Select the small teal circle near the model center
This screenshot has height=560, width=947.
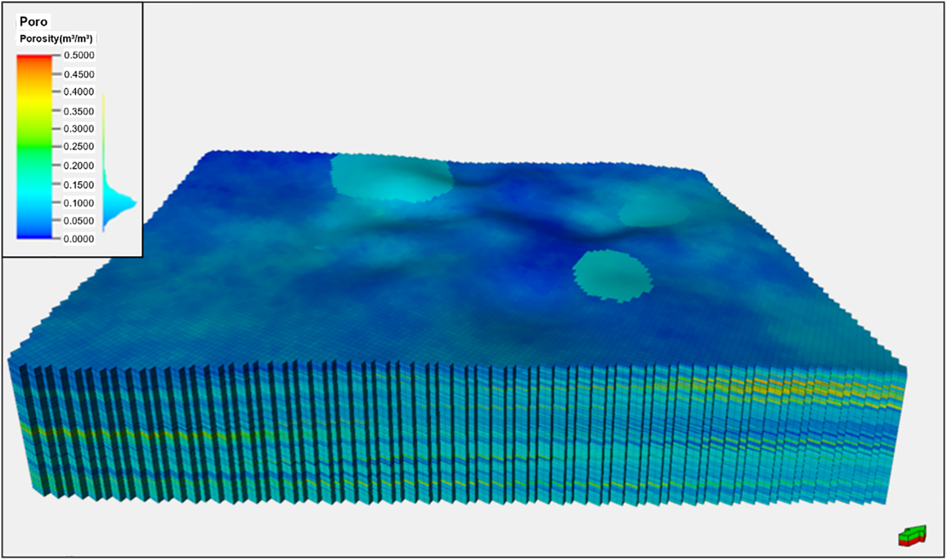click(613, 275)
